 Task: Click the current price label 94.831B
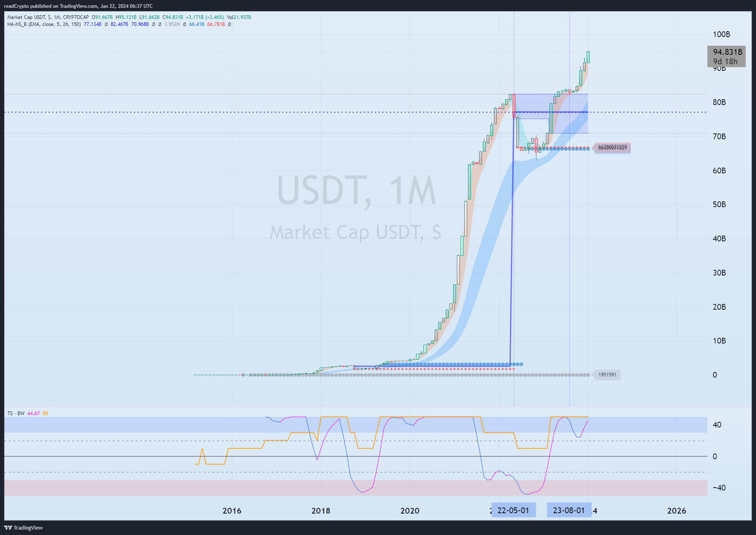[728, 52]
